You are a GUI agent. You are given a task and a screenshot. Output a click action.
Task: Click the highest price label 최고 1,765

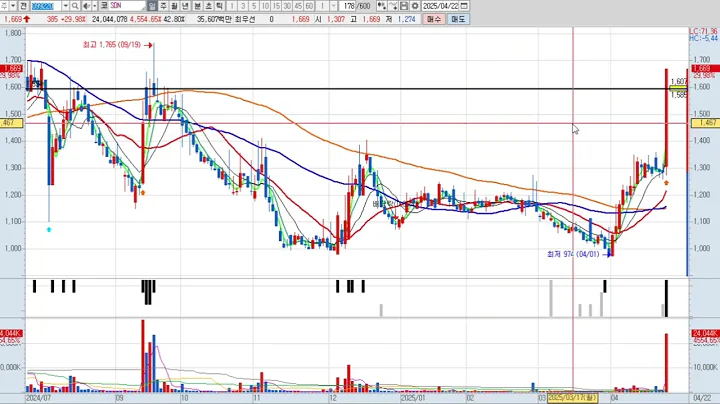[x=112, y=45]
